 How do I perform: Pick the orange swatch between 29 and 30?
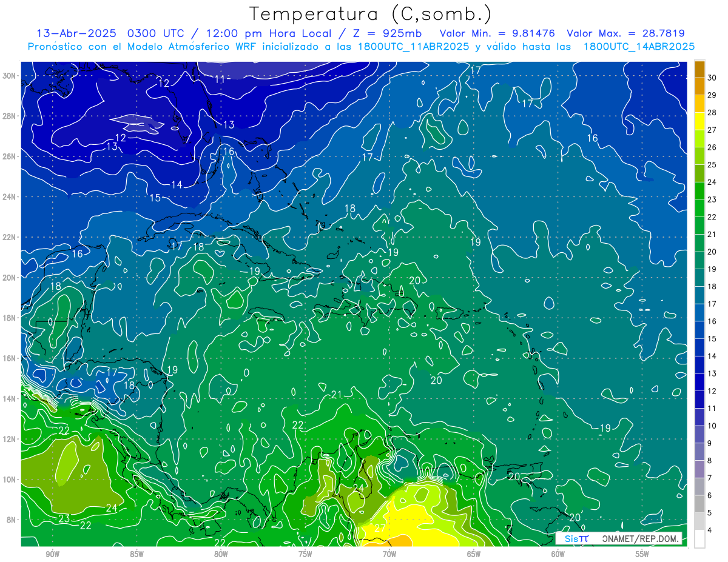coord(699,86)
